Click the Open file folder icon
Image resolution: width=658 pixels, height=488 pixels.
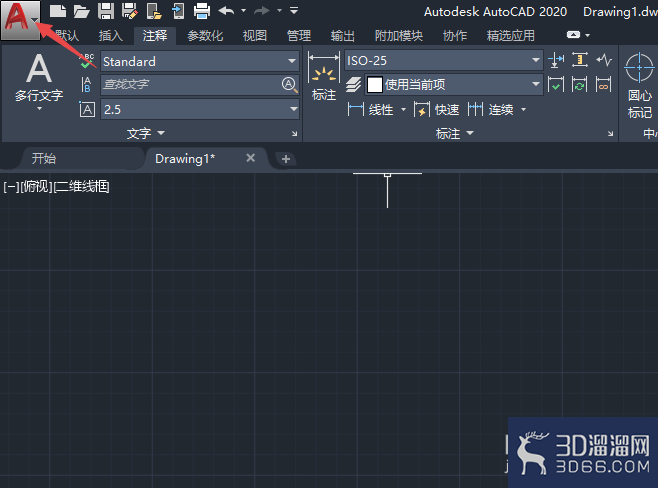[x=81, y=11]
